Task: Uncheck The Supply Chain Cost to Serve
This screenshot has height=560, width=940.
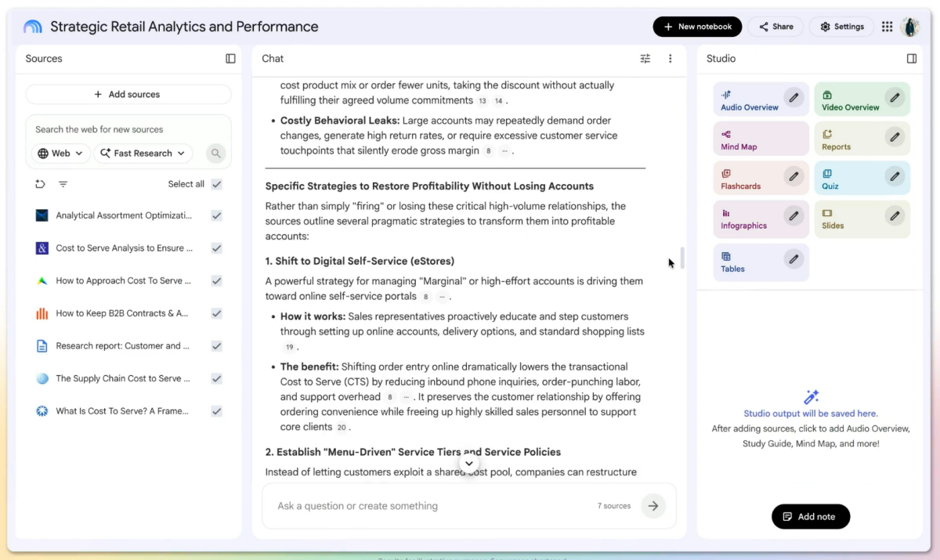Action: click(216, 378)
